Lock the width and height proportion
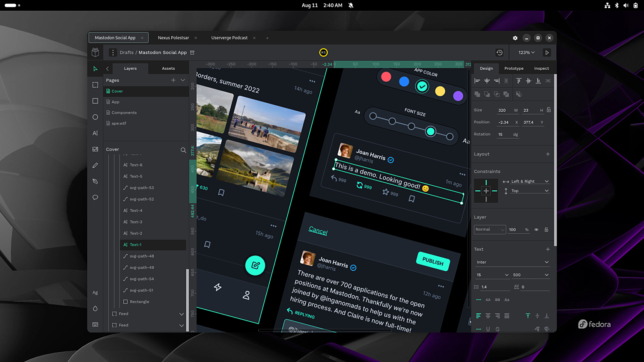Viewport: 644px width, 362px height. click(x=548, y=110)
